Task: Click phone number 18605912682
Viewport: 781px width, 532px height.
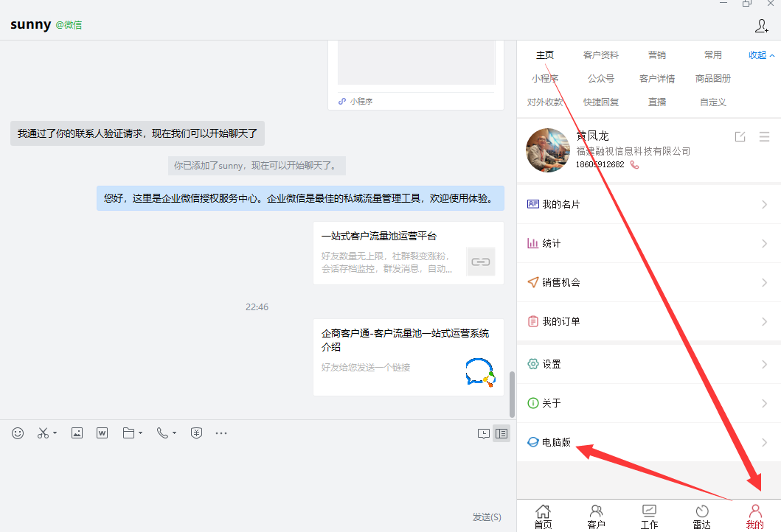Action: click(x=600, y=165)
